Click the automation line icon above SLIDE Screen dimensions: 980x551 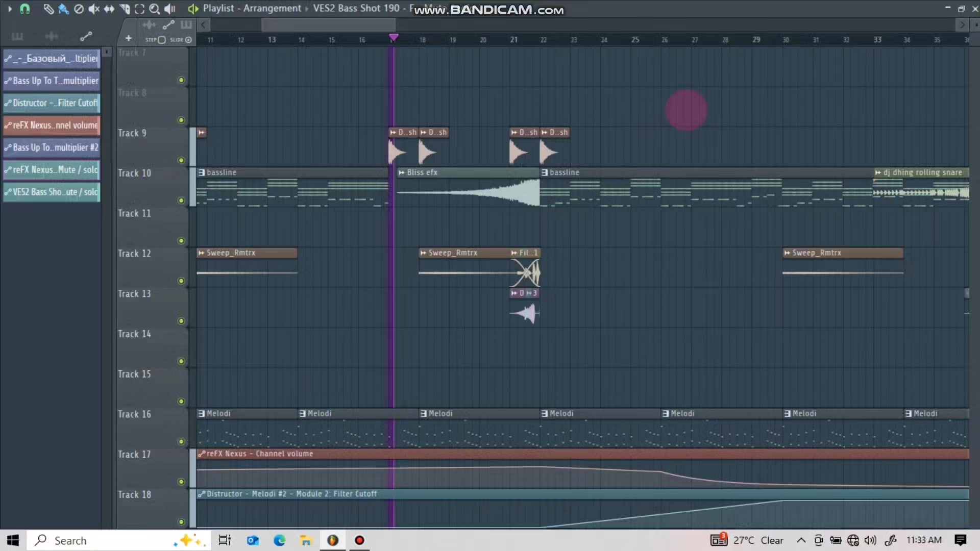coord(168,24)
